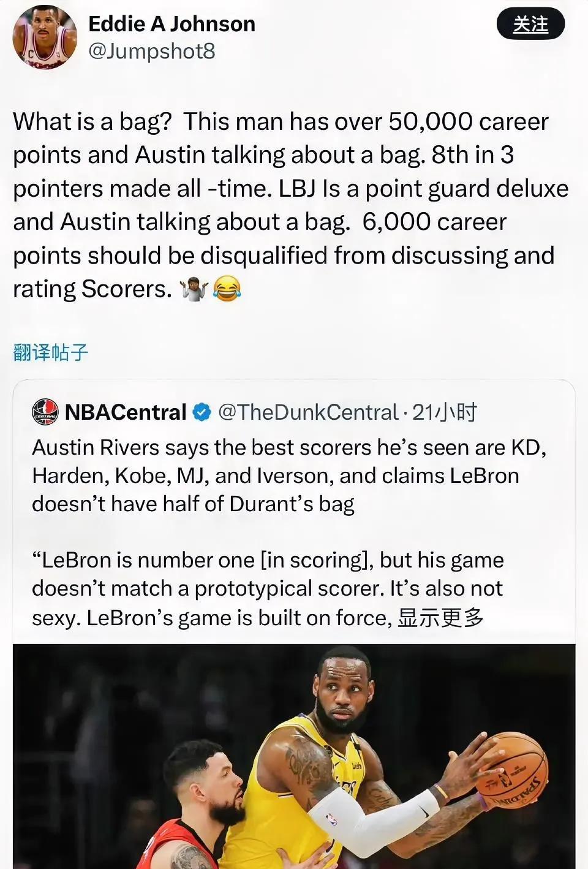The image size is (588, 869).
Task: Open Eddie A Johnson's profile avatar
Action: point(45,37)
